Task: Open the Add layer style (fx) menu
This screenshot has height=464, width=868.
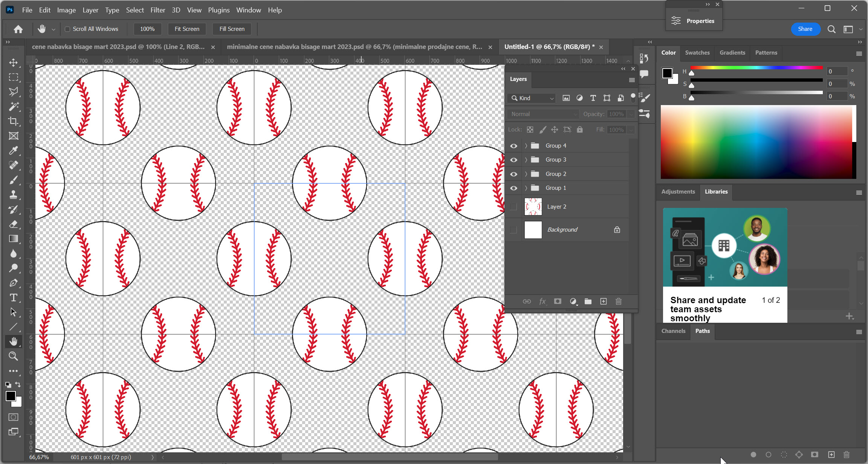Action: click(542, 301)
